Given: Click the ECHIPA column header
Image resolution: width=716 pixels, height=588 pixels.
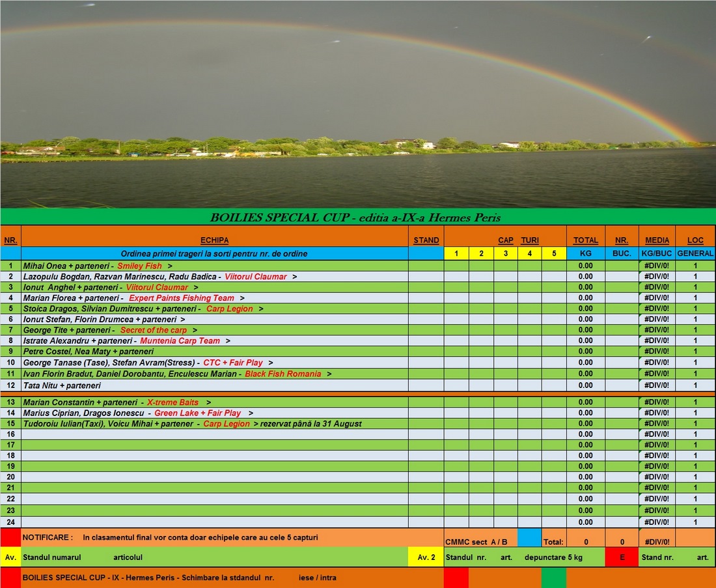Looking at the screenshot, I should 214,240.
